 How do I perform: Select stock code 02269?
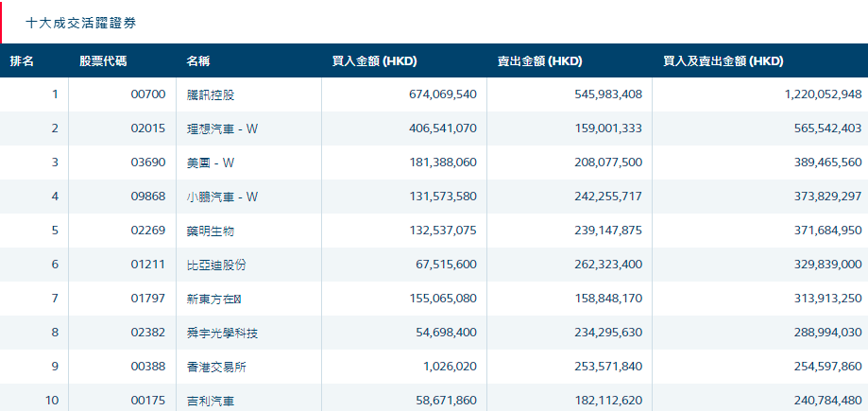coord(147,231)
